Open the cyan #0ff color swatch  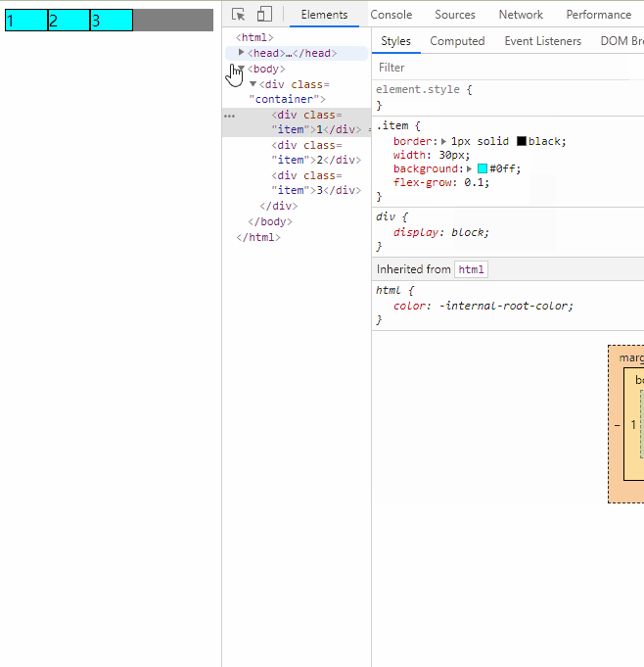point(483,168)
